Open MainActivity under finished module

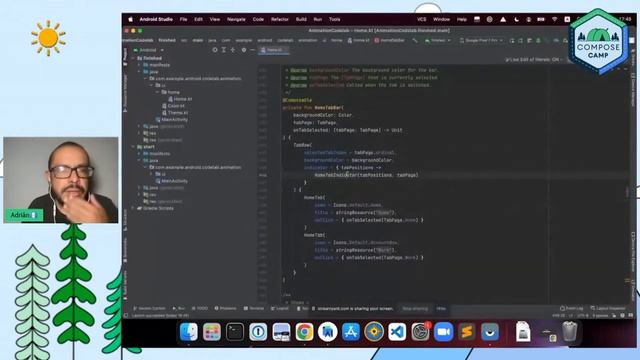(172, 120)
